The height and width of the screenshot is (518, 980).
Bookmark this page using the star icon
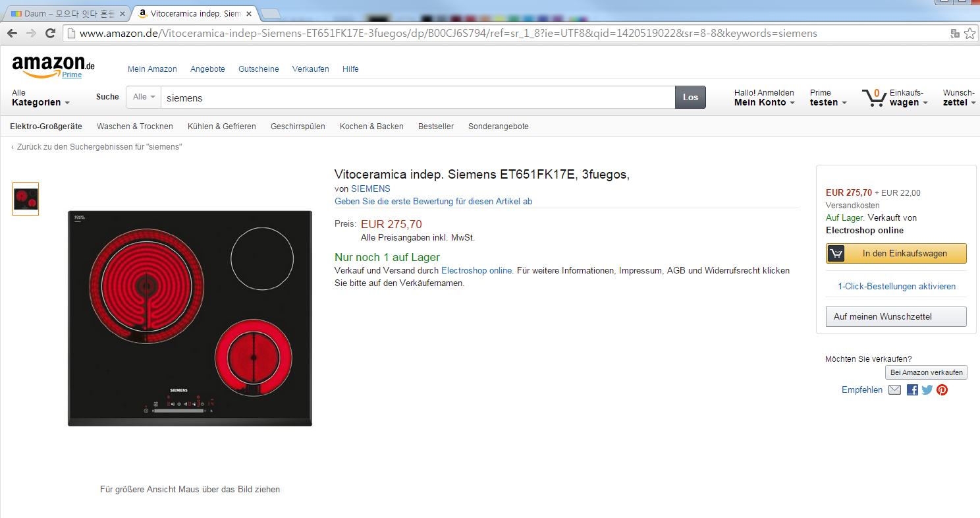point(969,33)
